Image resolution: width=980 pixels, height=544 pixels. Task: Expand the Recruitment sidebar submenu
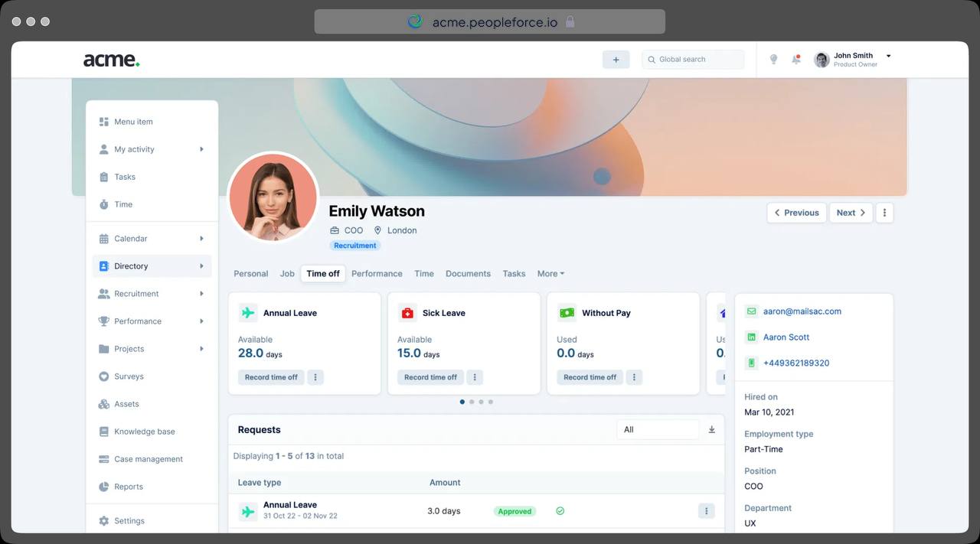click(201, 294)
